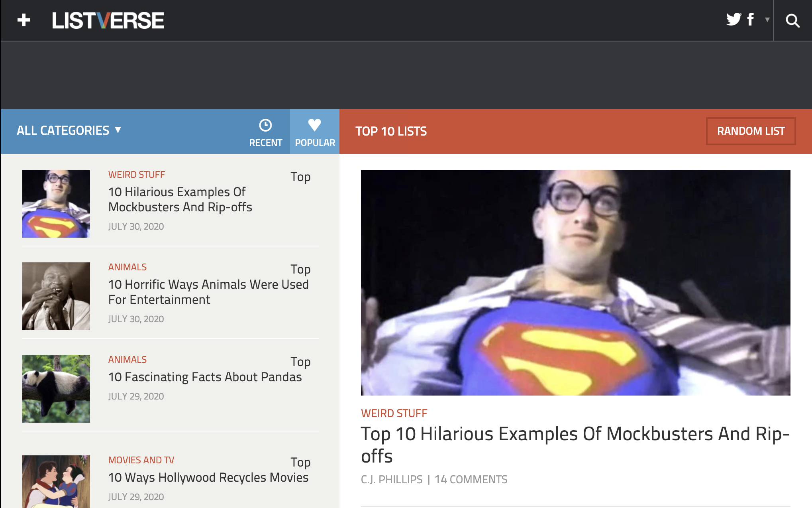Image resolution: width=812 pixels, height=508 pixels.
Task: Click the search magnifier icon
Action: tap(792, 20)
